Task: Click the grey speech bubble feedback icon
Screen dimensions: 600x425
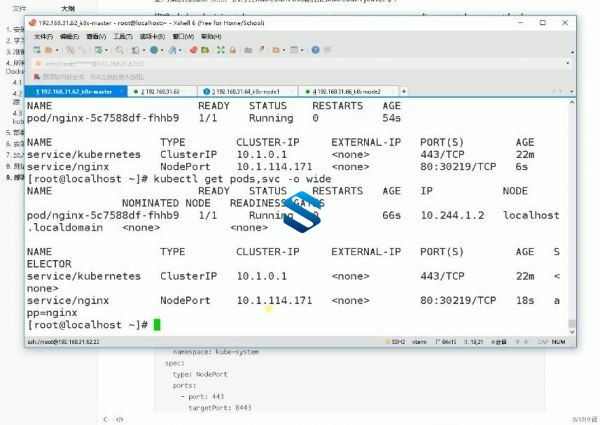Action: coord(327,50)
